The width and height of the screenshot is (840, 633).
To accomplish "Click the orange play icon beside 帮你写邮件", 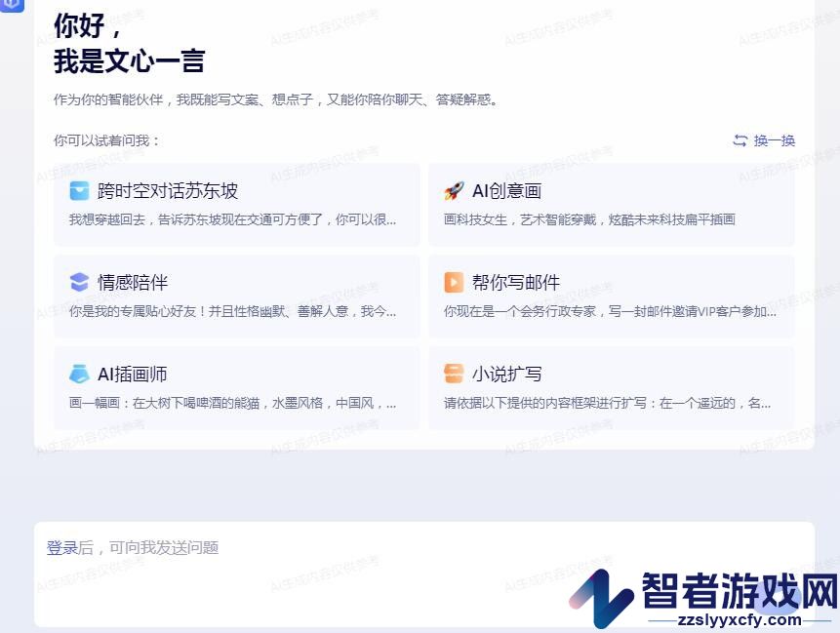I will coord(454,282).
